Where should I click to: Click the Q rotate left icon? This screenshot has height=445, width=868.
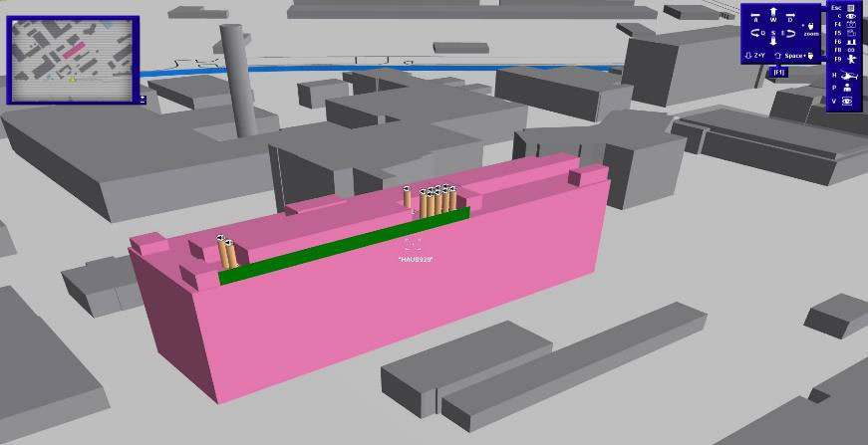pyautogui.click(x=755, y=35)
